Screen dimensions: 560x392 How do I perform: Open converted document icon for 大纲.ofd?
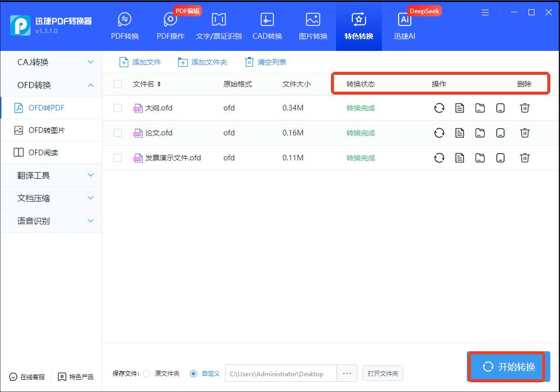(x=460, y=108)
